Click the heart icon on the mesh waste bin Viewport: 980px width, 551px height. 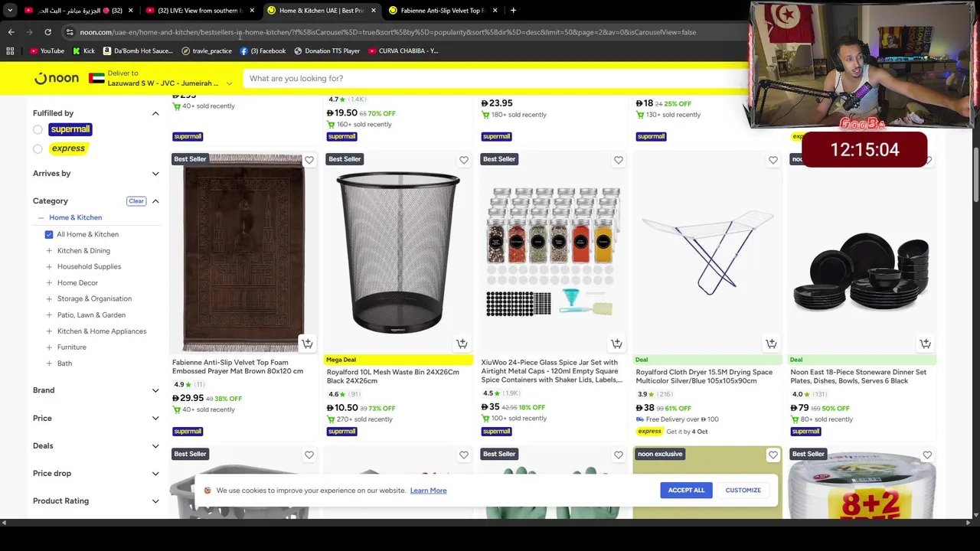coord(464,160)
